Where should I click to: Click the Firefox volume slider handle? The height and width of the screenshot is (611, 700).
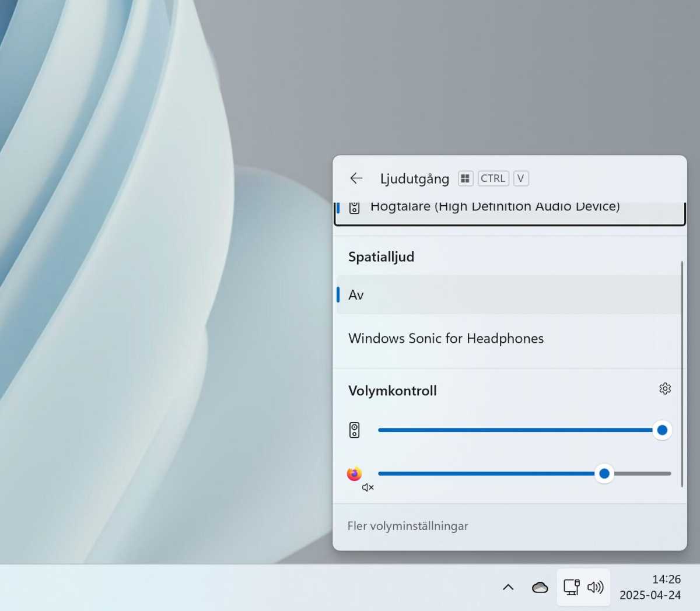click(x=604, y=473)
